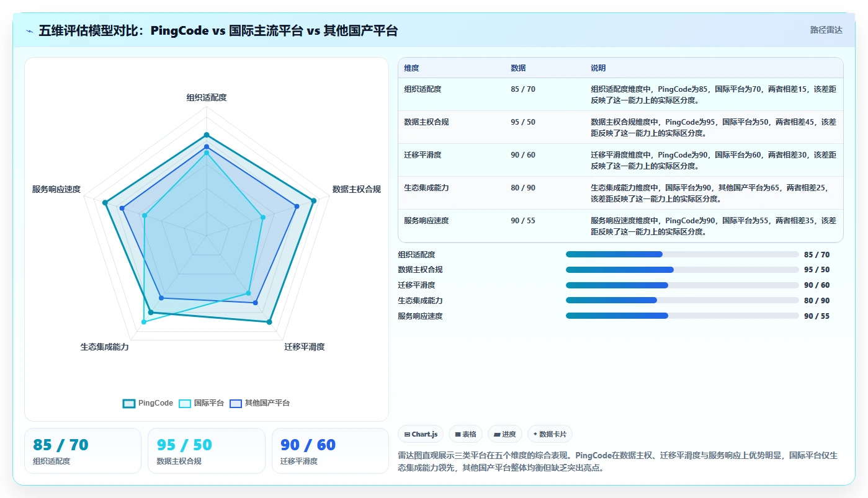This screenshot has width=868, height=498.
Task: Click 国际平台 data point on 数据主权合规 axis
Action: [263, 217]
